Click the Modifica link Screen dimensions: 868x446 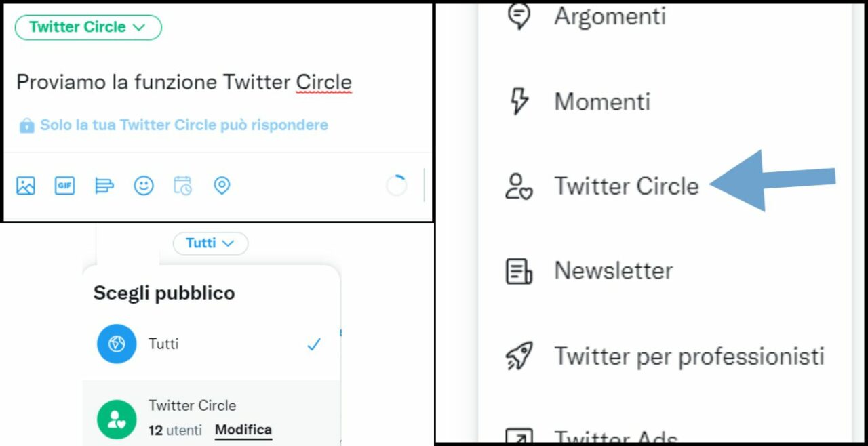[x=243, y=430]
